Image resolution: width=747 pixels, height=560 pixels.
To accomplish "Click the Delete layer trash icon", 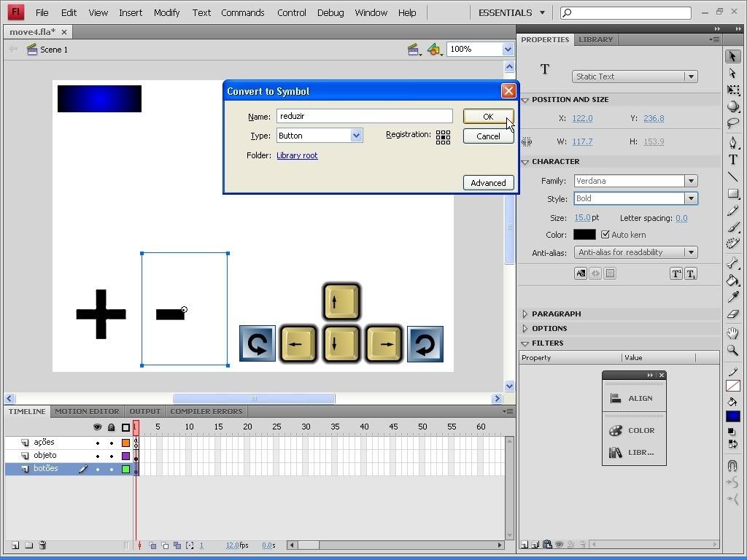I will pyautogui.click(x=42, y=545).
